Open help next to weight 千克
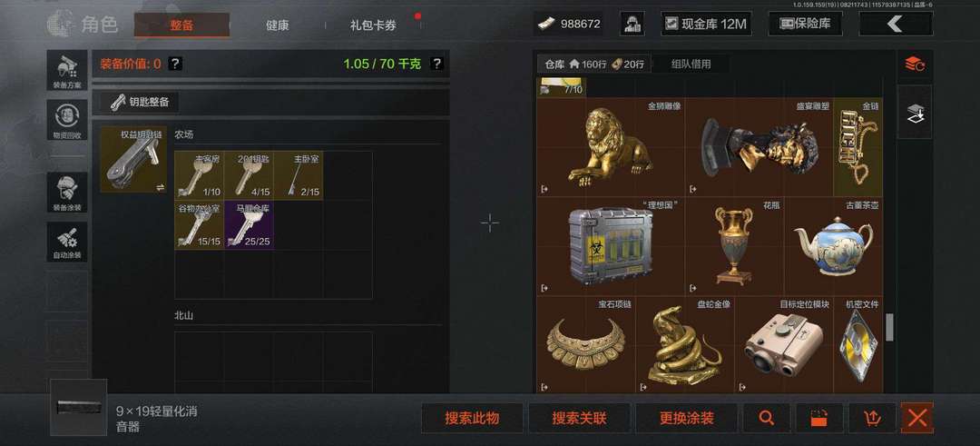The height and width of the screenshot is (446, 980). coord(436,64)
